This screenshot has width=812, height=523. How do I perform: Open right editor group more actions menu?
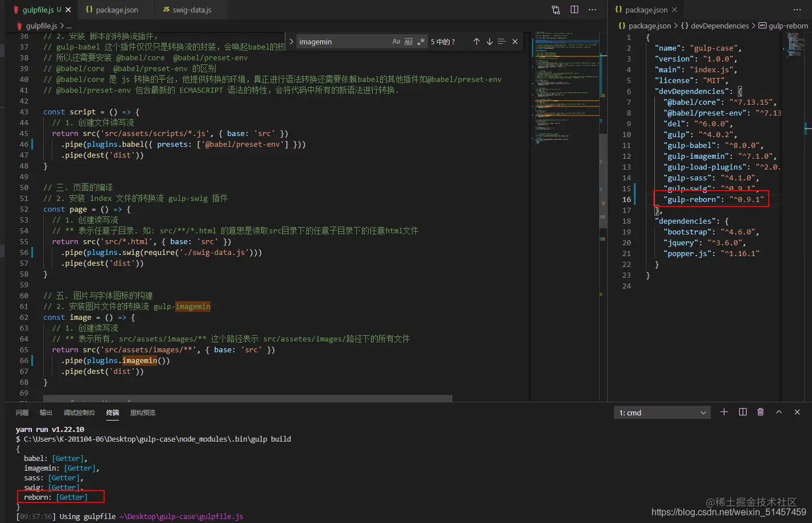pyautogui.click(x=797, y=10)
